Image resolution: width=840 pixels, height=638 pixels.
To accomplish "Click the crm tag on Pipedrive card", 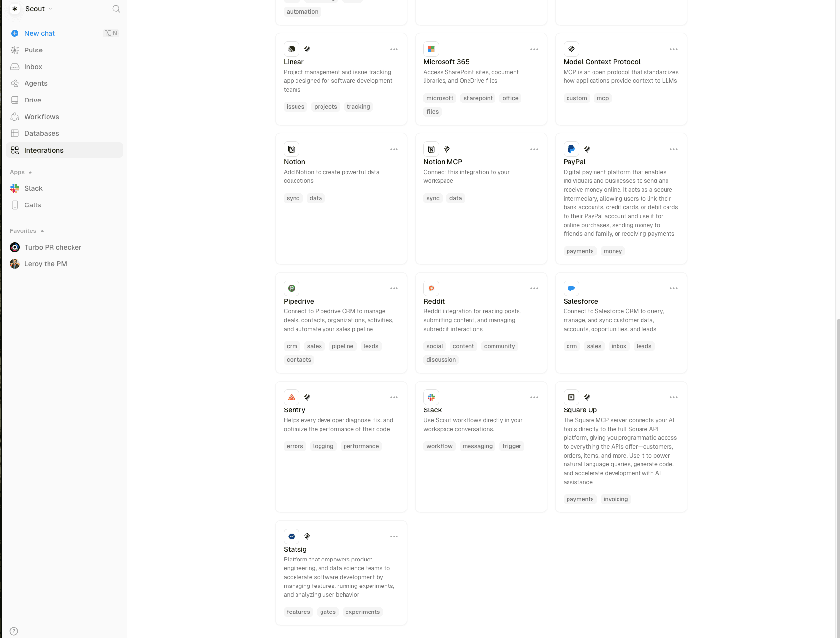I will [x=292, y=346].
